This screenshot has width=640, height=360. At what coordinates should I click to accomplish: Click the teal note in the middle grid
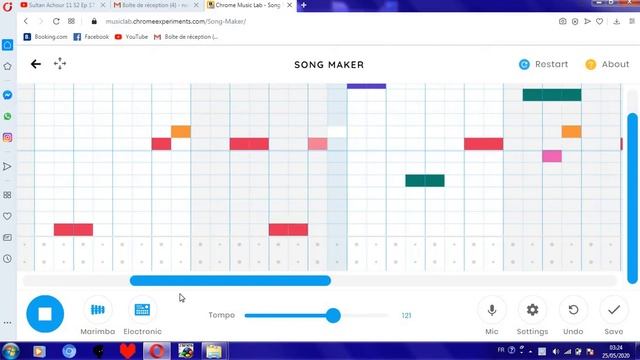[425, 180]
